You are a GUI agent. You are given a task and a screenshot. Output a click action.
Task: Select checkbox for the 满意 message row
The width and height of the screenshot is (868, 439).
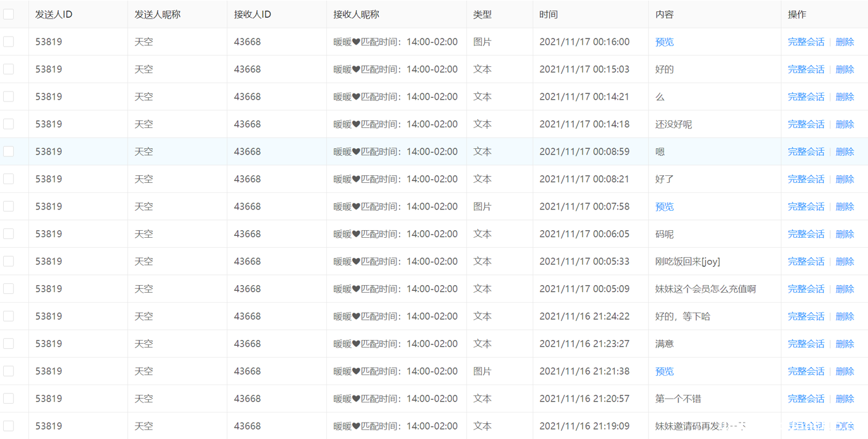[x=9, y=344]
